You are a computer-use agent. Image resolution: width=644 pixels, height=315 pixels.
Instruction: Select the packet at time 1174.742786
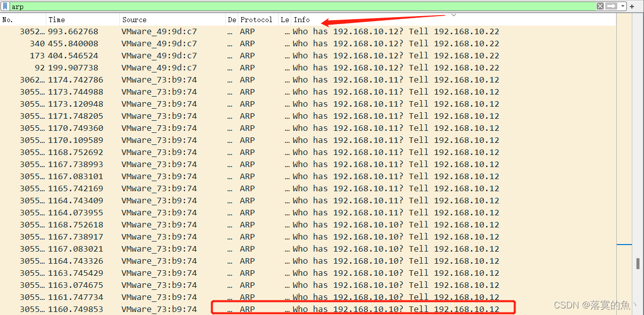pos(308,80)
